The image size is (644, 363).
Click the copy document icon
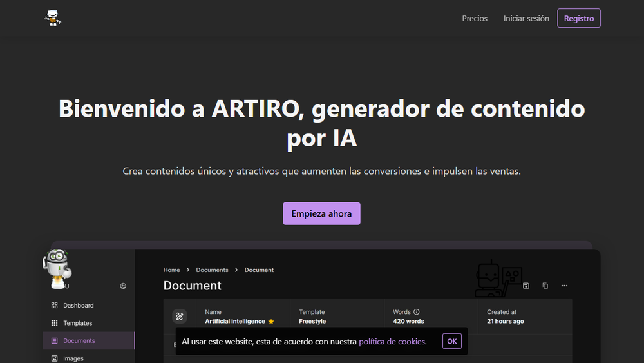click(x=545, y=286)
